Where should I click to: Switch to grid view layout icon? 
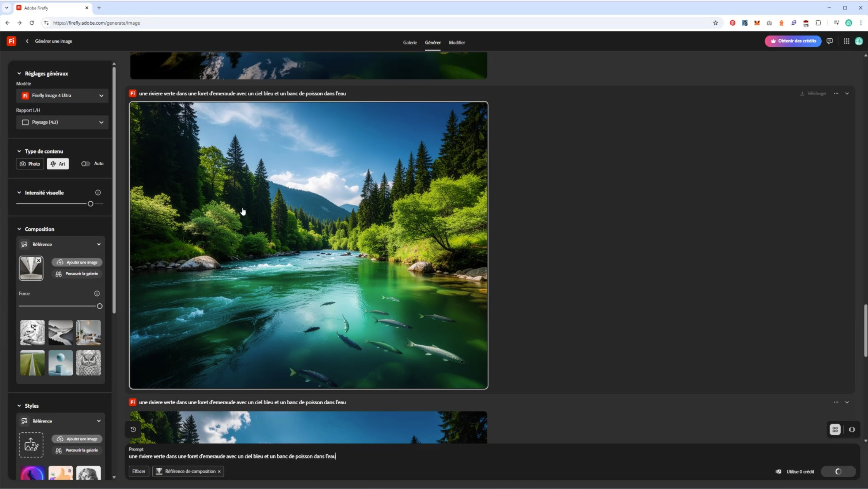pos(835,429)
